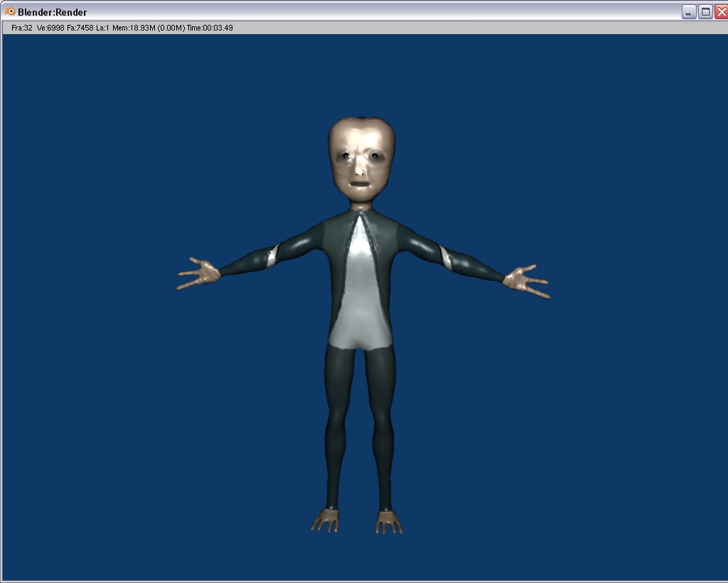
Task: Close the Blender:Render window
Action: point(722,12)
